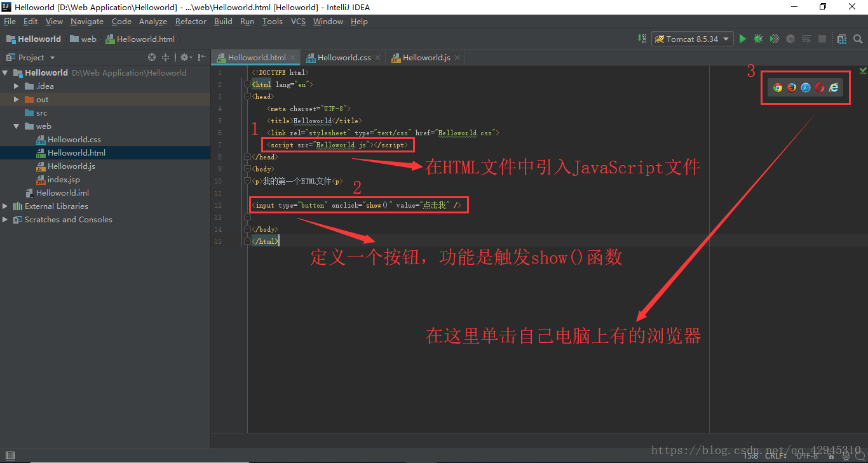The width and height of the screenshot is (868, 463).
Task: Collapse the web folder
Action: (17, 126)
